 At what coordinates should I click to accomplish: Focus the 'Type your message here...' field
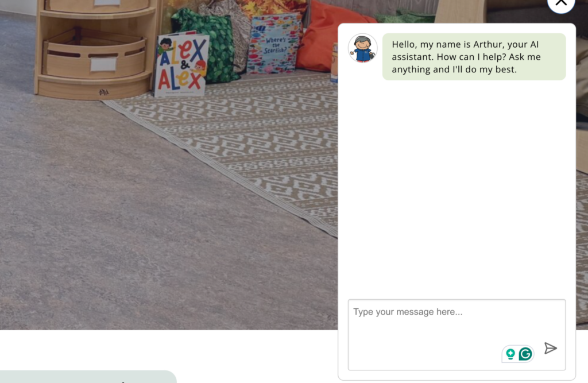457,335
